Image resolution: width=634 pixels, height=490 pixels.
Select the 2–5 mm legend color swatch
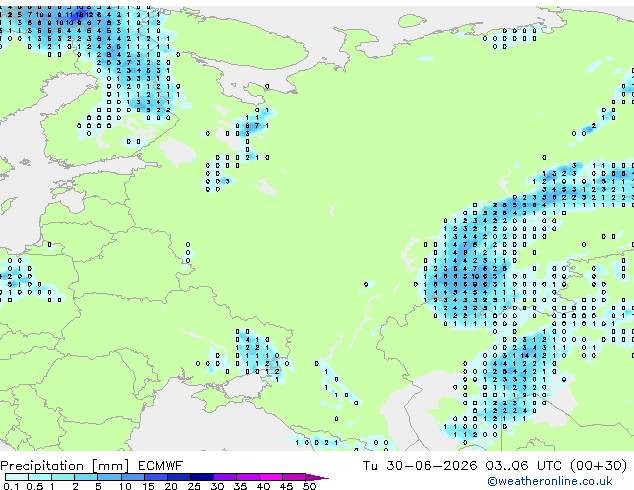point(86,477)
